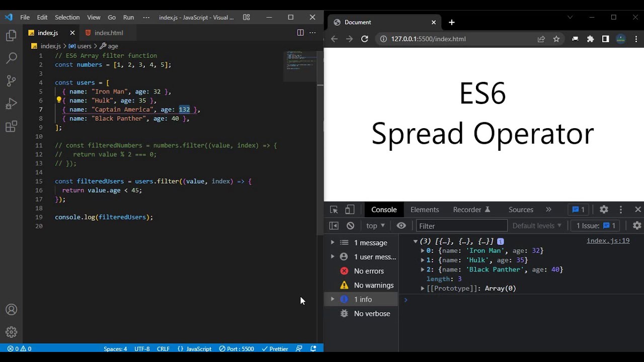
Task: Click the split editor right icon
Action: coord(300,33)
